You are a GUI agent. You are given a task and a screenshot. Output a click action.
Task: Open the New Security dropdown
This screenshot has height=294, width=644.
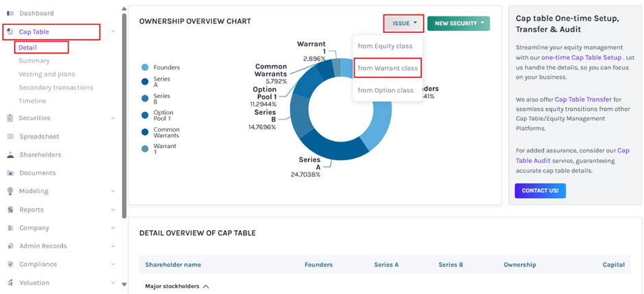[458, 23]
